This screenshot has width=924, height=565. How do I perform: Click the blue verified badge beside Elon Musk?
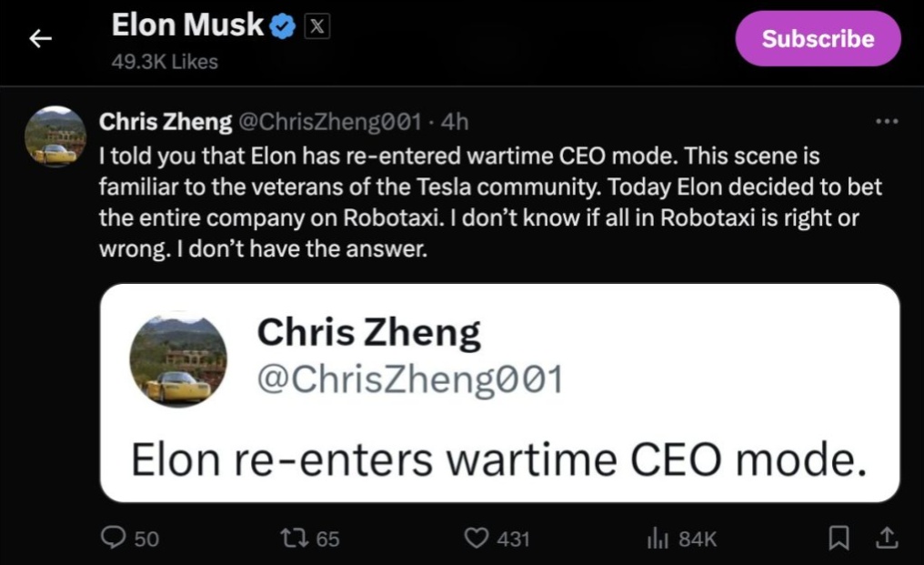(x=284, y=27)
